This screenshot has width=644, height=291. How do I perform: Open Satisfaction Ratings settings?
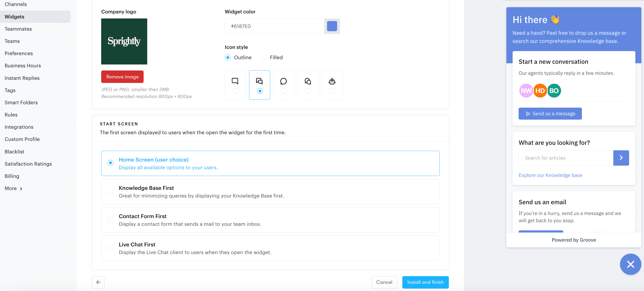point(28,164)
